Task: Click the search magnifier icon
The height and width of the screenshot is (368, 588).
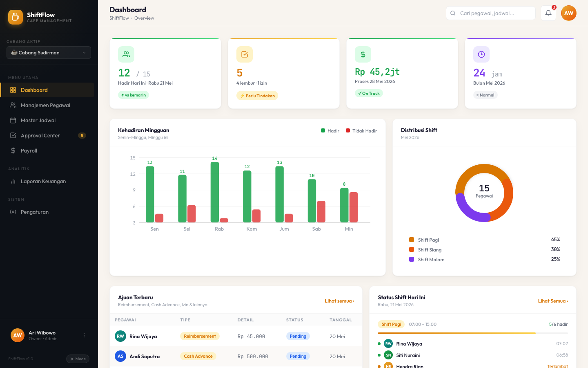Action: pyautogui.click(x=453, y=13)
